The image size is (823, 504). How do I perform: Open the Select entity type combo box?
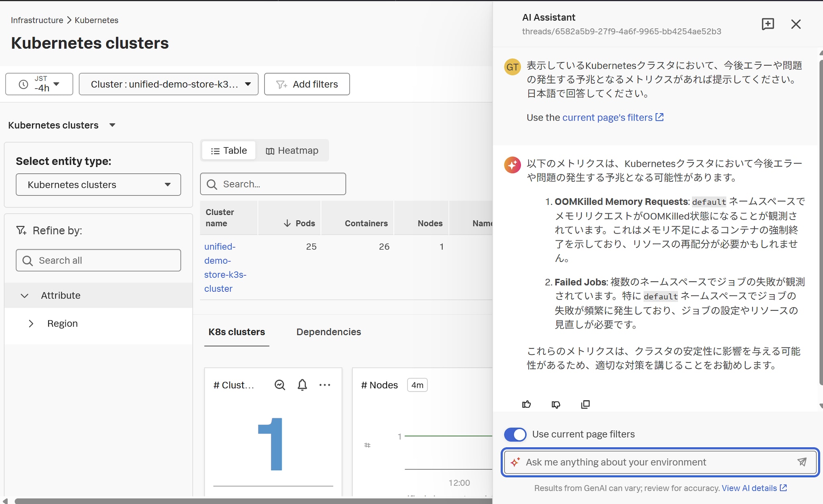pyautogui.click(x=98, y=185)
